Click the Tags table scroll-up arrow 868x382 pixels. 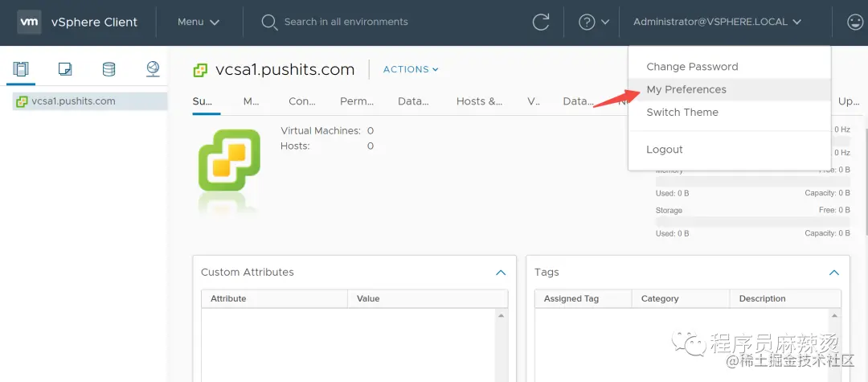click(x=835, y=315)
